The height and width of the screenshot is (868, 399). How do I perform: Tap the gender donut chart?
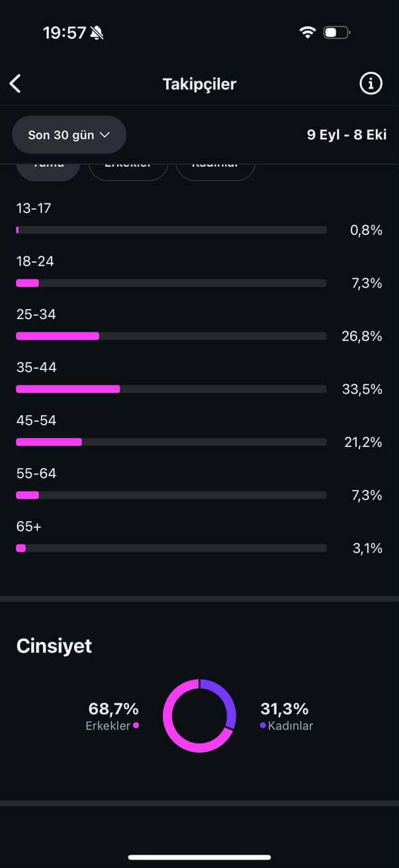199,716
